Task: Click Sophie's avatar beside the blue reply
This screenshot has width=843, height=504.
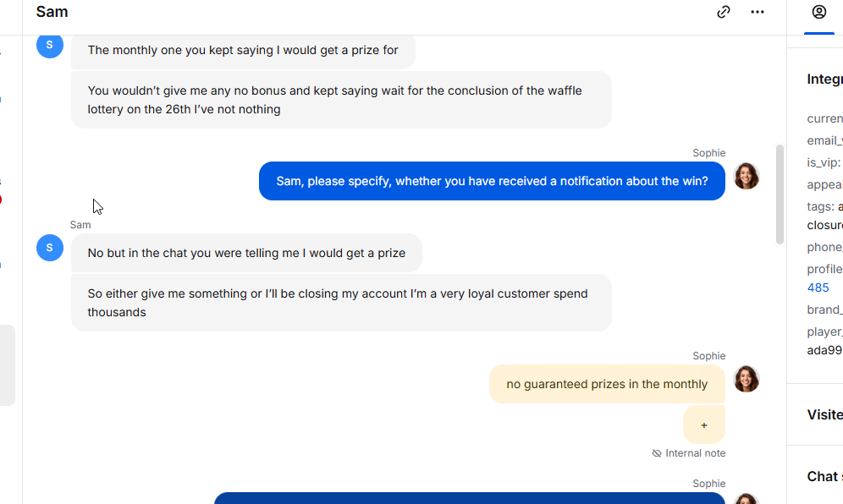Action: coord(746,176)
